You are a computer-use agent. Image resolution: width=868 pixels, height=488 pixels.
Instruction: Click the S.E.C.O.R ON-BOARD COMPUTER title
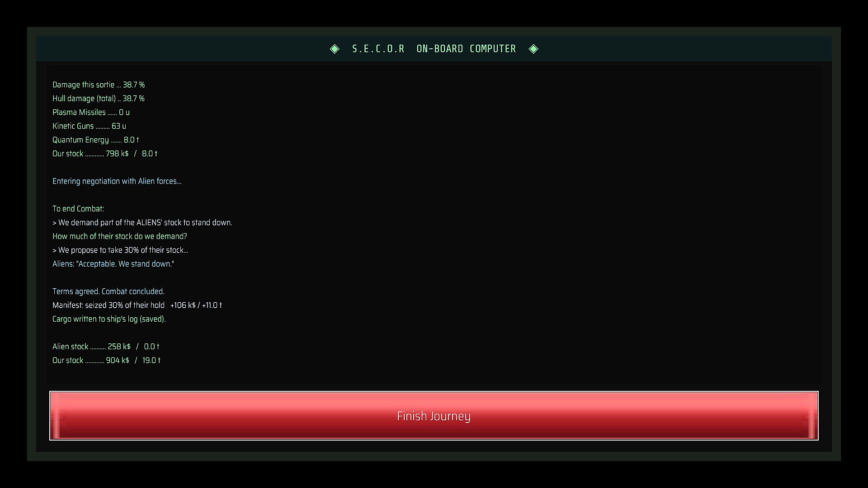(434, 49)
